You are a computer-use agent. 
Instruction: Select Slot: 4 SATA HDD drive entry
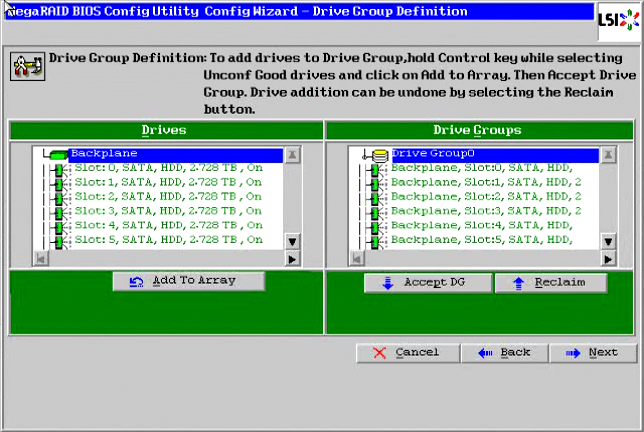click(x=168, y=226)
